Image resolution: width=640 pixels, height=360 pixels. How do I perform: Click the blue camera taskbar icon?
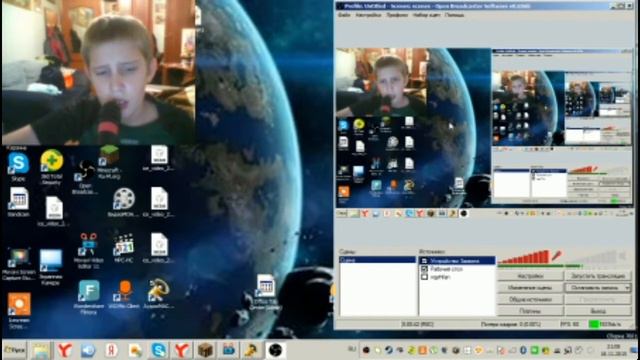[x=229, y=350]
